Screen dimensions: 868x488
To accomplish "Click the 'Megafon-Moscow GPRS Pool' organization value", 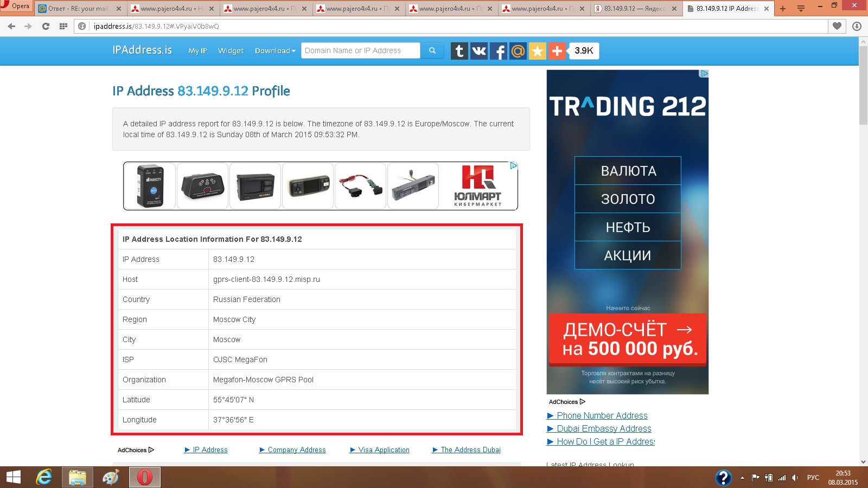I will [263, 380].
